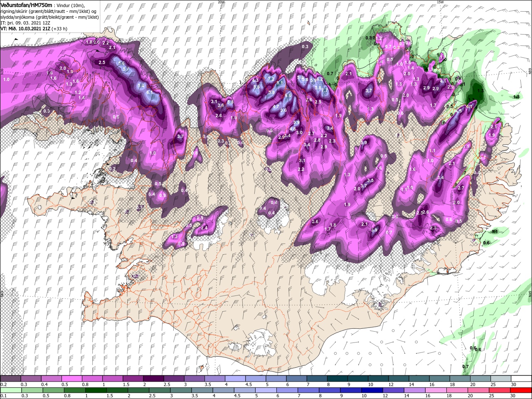Click the '15W' longitude label at top
This screenshot has width=532, height=399.
440,2
